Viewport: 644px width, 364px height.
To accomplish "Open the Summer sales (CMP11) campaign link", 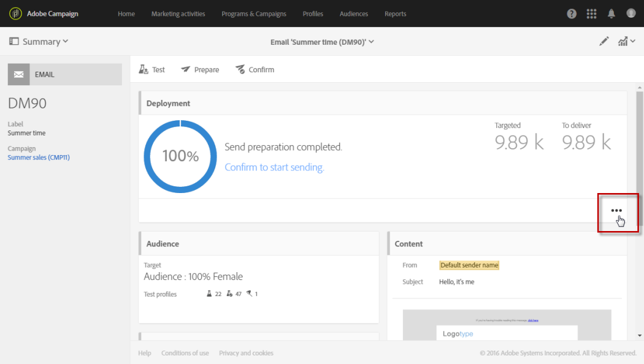I will point(39,157).
